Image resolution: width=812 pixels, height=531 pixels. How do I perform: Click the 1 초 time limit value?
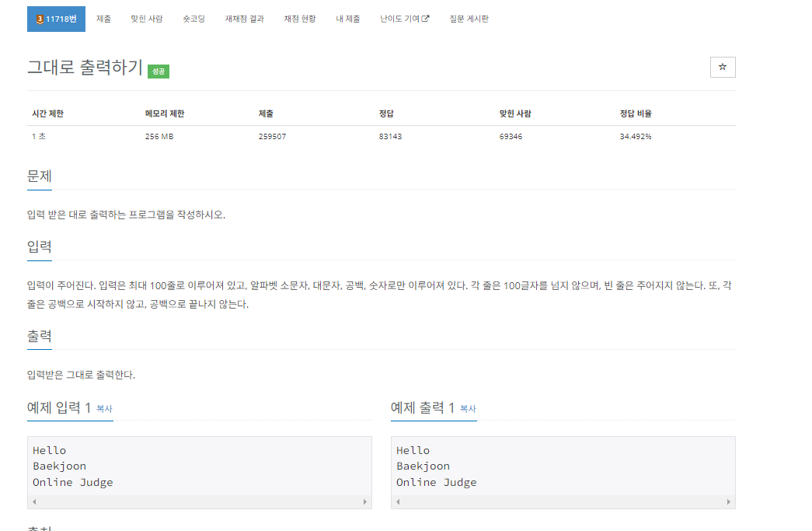(x=39, y=136)
